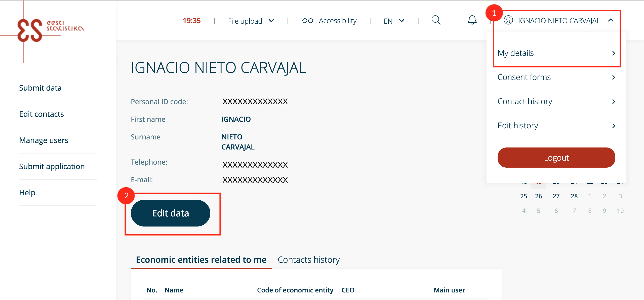Click the arrow next to Consent forms
This screenshot has width=644, height=300.
614,77
